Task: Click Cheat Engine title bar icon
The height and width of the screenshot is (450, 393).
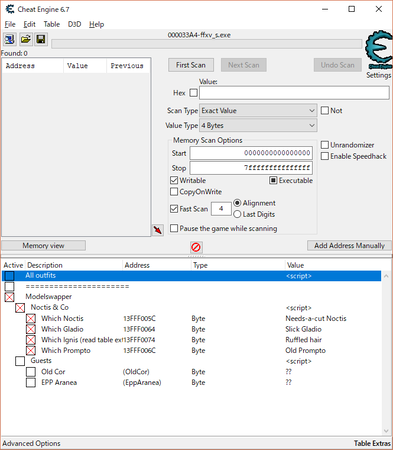Action: tap(10, 9)
